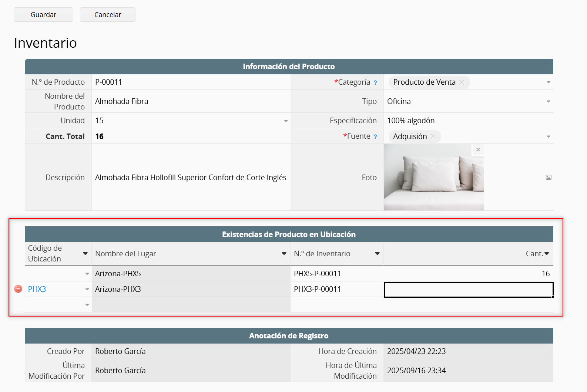Expand the Tipo dropdown showing Oficina
The width and height of the screenshot is (587, 392).
pos(548,102)
